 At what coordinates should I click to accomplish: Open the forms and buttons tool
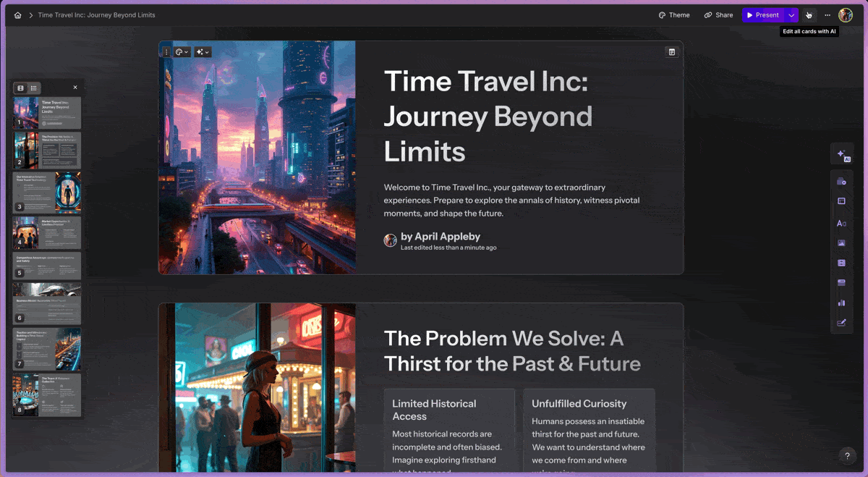pos(841,323)
